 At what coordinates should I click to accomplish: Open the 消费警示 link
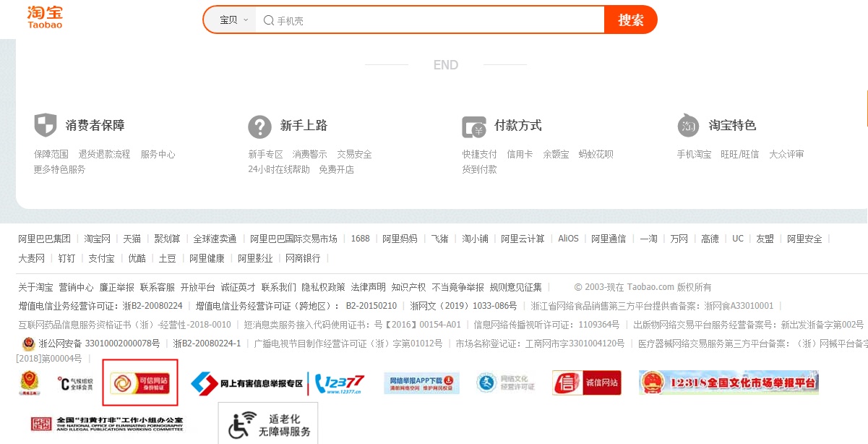coord(310,155)
